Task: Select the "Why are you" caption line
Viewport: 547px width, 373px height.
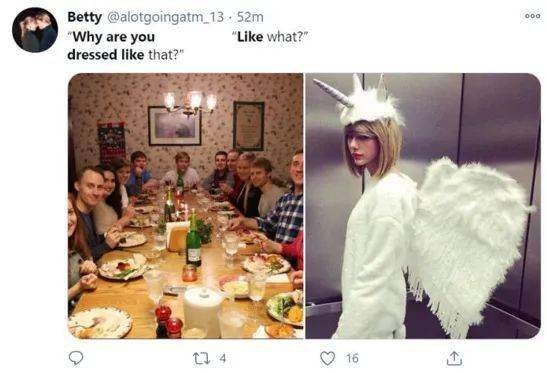Action: [111, 37]
